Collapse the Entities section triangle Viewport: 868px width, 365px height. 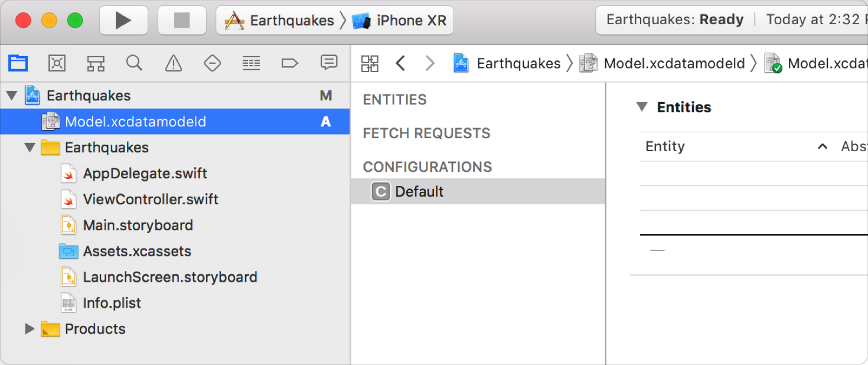[642, 107]
